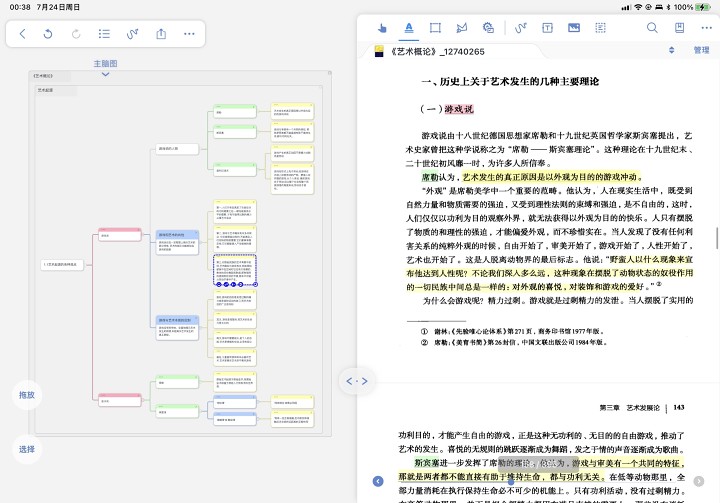This screenshot has height=503, width=720.
Task: Go to next page with gray arrow
Action: point(699,481)
